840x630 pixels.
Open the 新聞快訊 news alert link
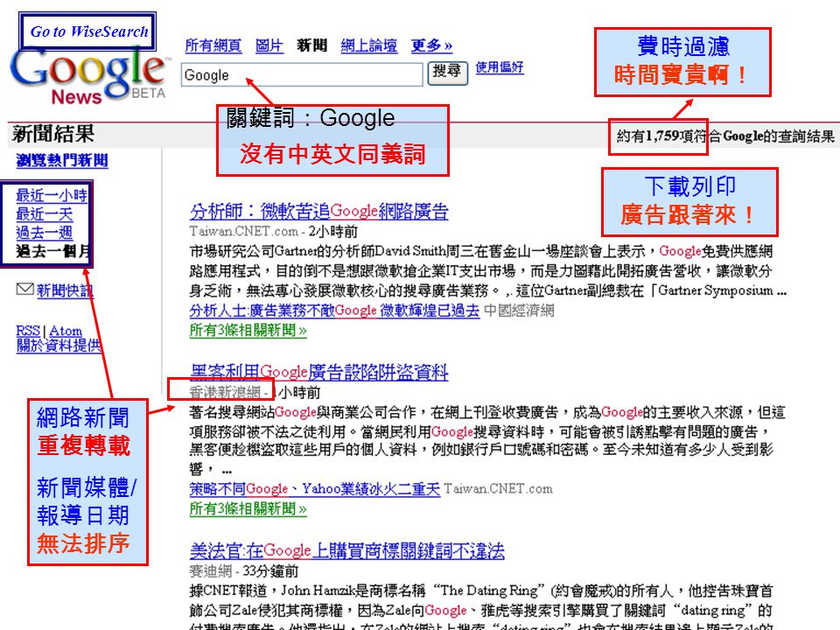point(65,290)
